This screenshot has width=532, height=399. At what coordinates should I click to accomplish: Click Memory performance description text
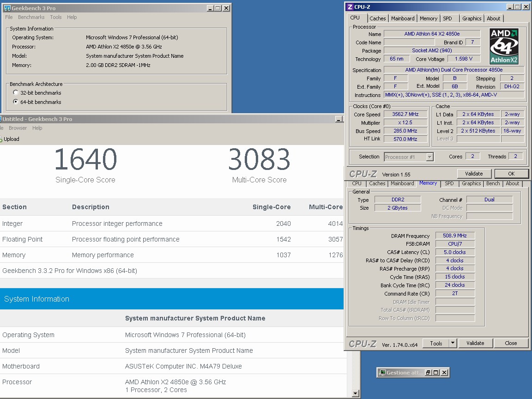pos(103,255)
